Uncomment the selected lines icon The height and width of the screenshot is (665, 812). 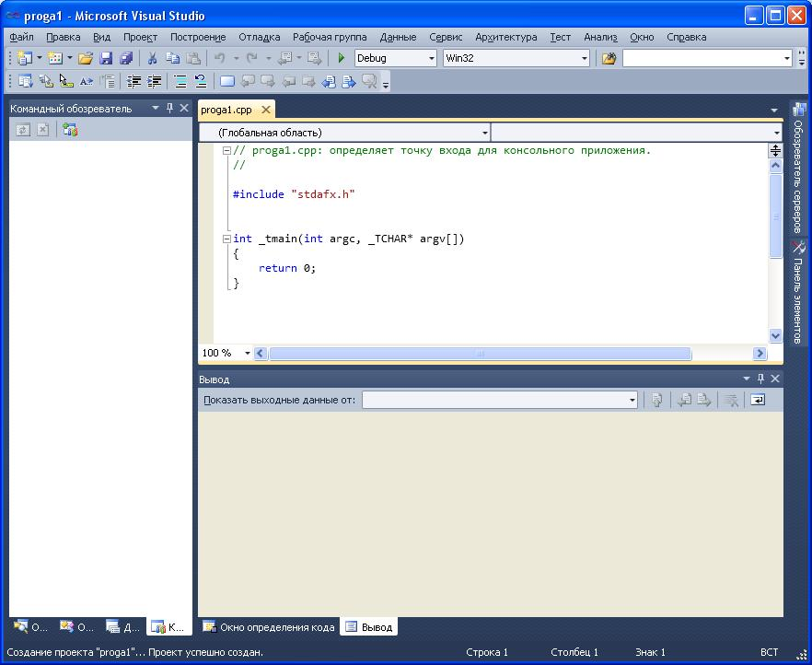click(x=201, y=81)
